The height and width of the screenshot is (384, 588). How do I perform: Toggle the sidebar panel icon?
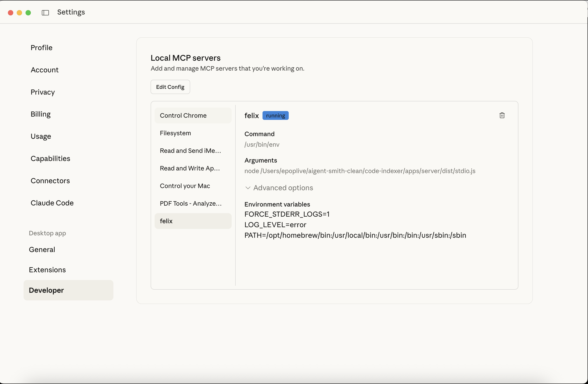tap(45, 13)
